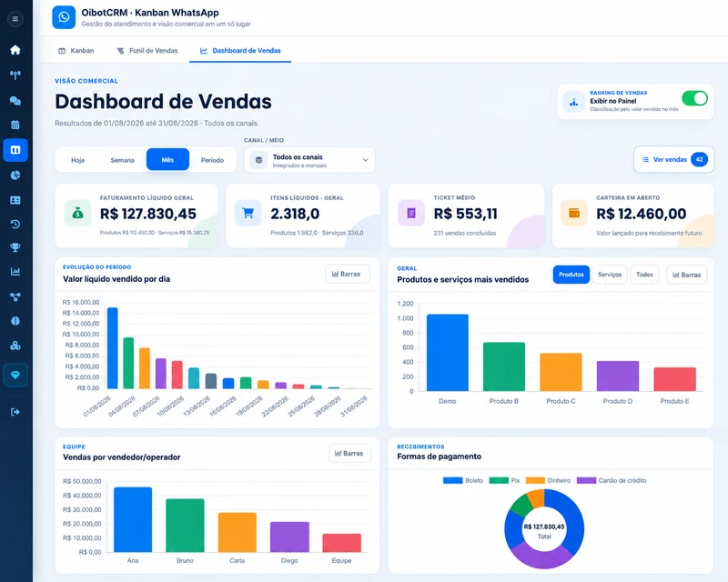Select the Hoje period option
This screenshot has height=582, width=728.
coord(78,160)
